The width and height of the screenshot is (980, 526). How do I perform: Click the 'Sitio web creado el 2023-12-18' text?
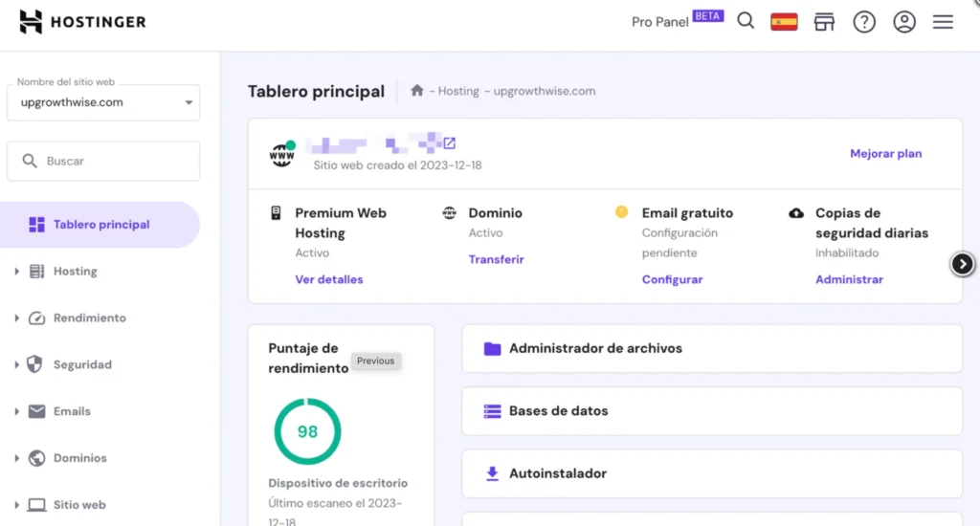pos(397,165)
